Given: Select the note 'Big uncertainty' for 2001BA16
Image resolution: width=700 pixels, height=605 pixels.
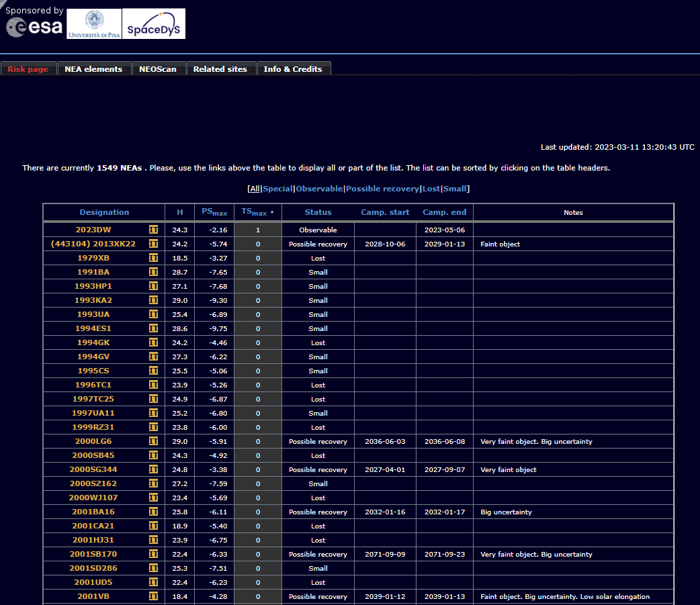Looking at the screenshot, I should 507,512.
